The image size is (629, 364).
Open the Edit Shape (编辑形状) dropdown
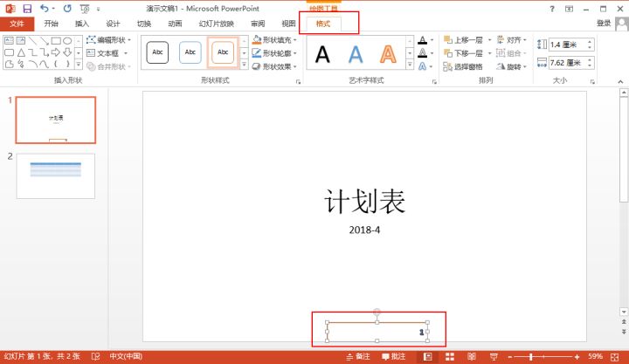(109, 39)
